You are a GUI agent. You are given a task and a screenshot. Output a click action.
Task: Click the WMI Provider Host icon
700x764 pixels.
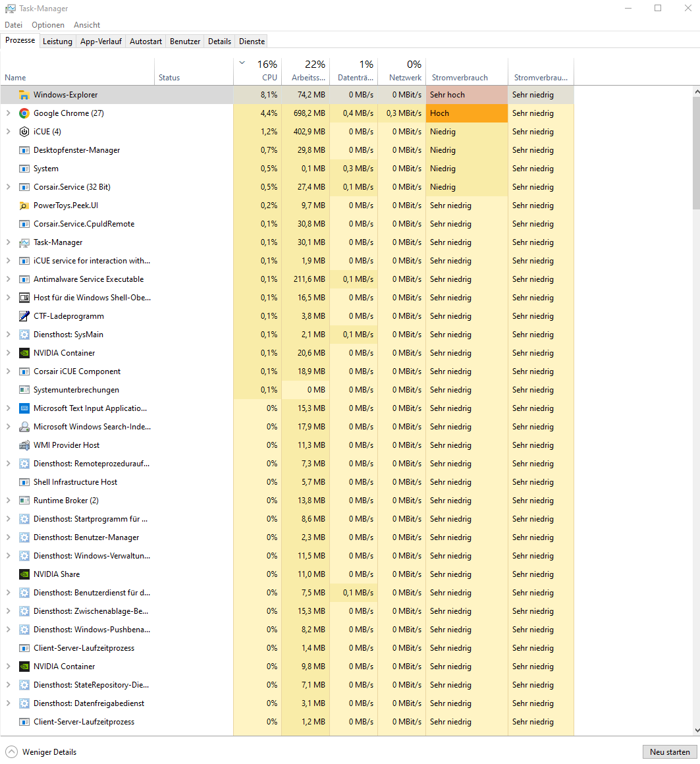coord(24,445)
